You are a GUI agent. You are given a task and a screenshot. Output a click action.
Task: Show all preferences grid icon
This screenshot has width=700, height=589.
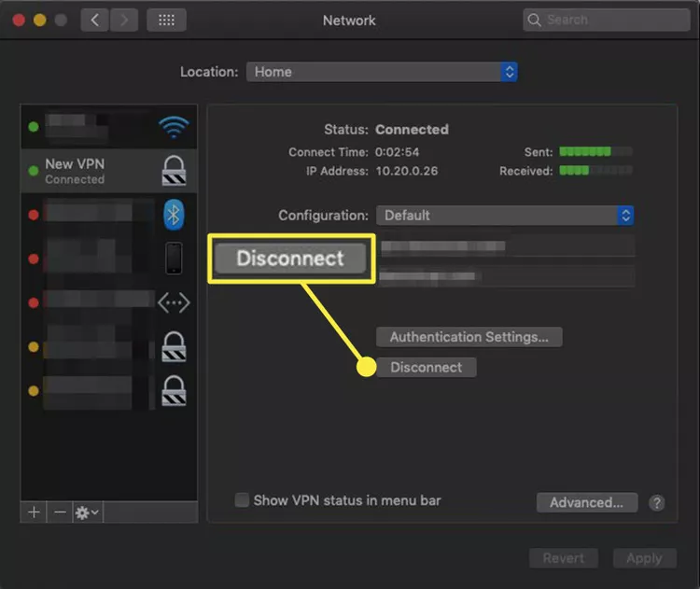point(166,21)
